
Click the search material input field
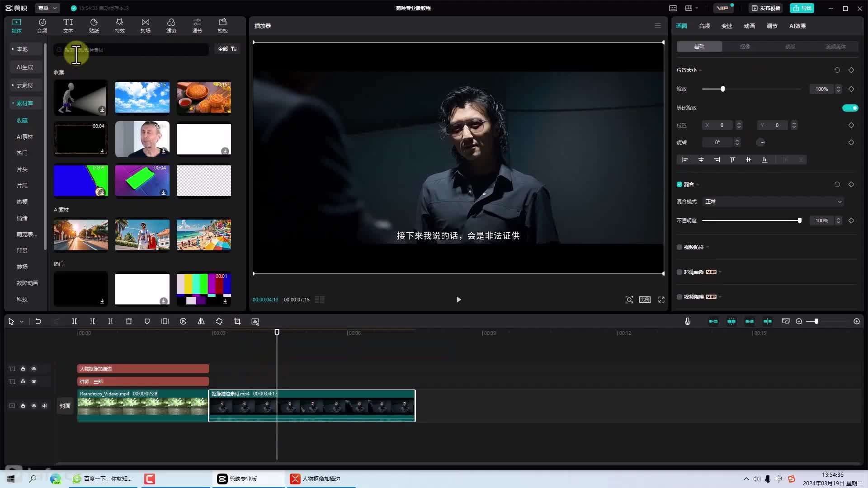pyautogui.click(x=132, y=50)
